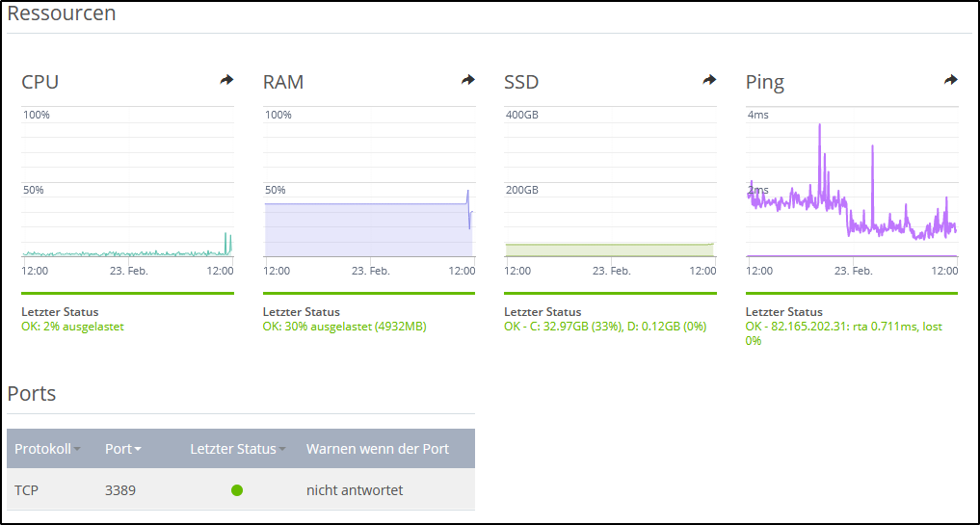
Task: Click the RAM usage chart
Action: pyautogui.click(x=369, y=182)
